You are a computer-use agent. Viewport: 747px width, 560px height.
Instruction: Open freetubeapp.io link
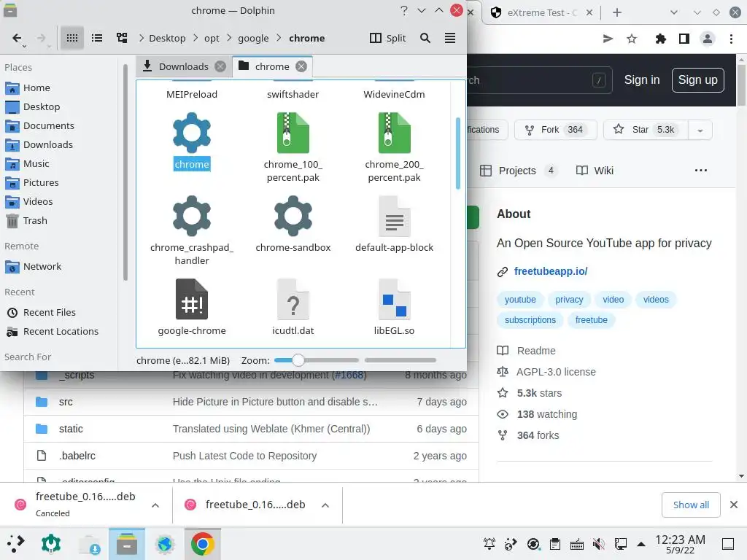coord(550,271)
